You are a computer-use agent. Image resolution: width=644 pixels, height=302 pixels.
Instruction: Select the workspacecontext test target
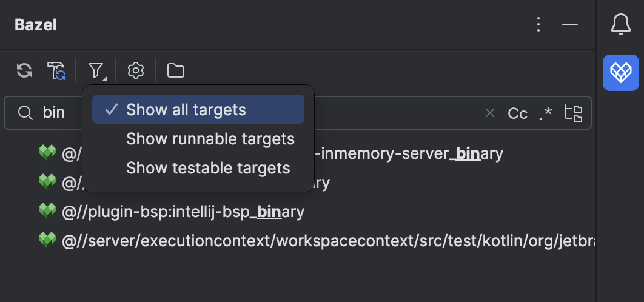coord(327,241)
